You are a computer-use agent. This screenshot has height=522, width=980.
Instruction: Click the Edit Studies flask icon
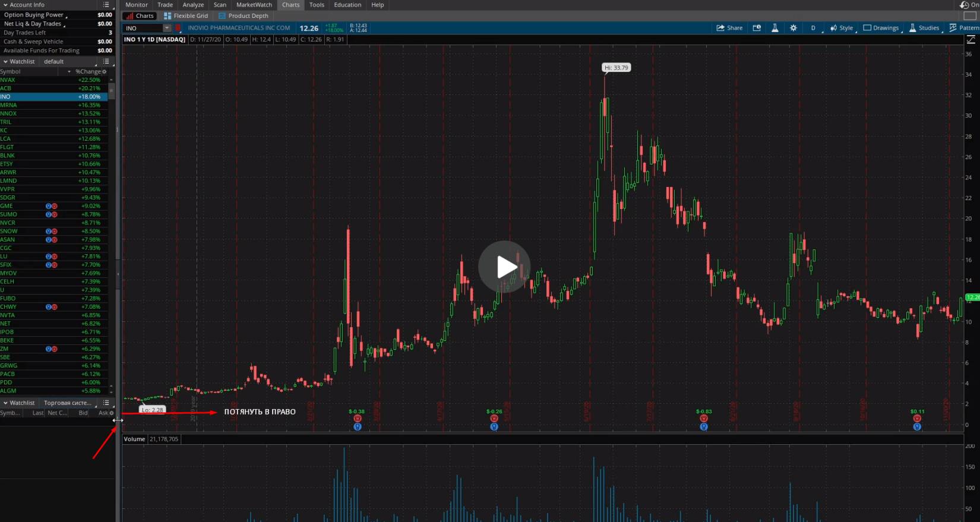(774, 28)
